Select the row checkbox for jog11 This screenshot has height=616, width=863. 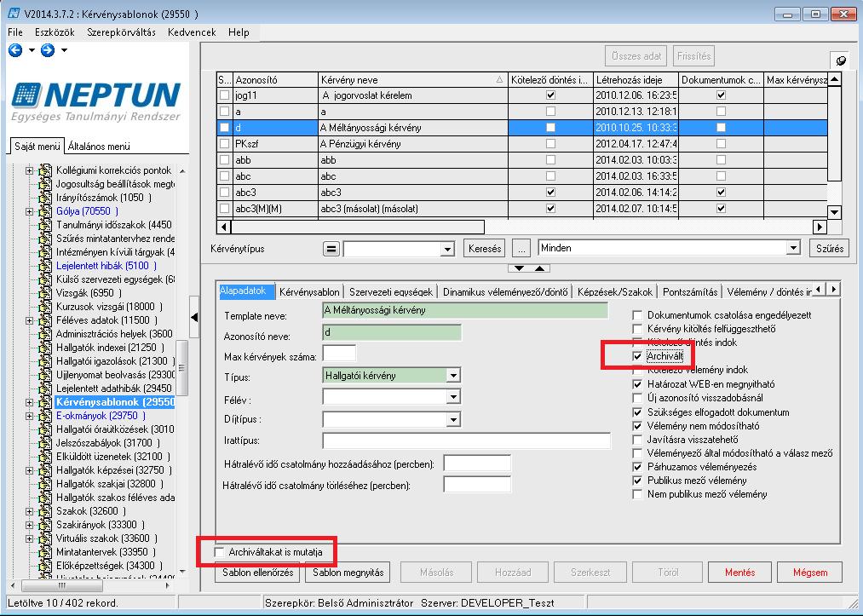(x=224, y=95)
